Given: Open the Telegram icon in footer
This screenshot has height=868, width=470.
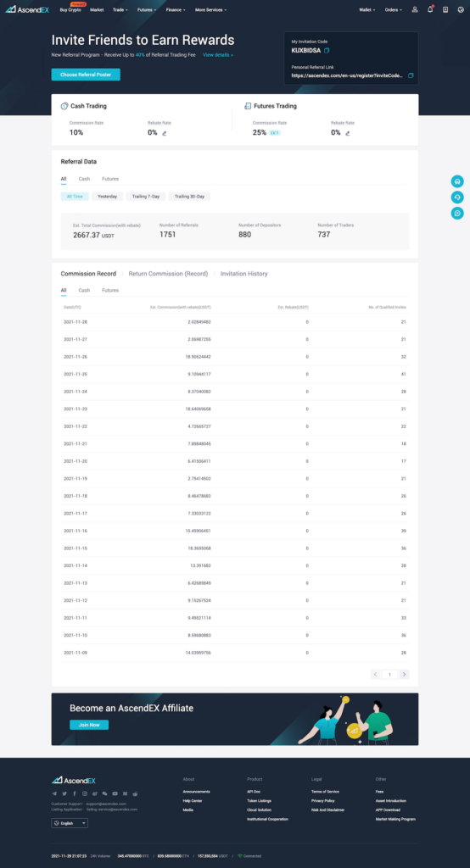Looking at the screenshot, I should (54, 793).
